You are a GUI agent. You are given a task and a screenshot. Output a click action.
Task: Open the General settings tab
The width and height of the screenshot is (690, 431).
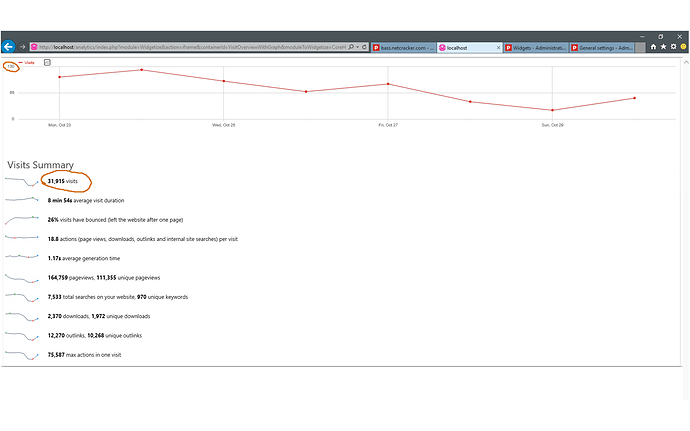(602, 48)
